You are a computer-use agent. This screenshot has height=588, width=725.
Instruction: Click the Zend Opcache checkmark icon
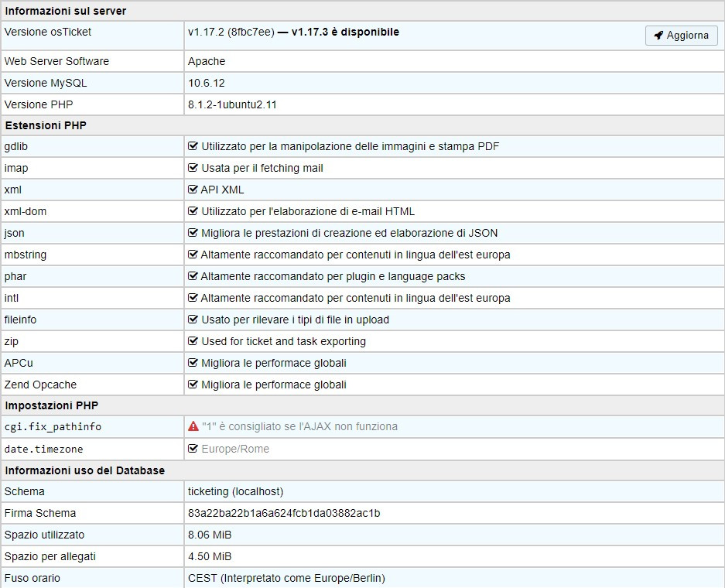coord(193,385)
